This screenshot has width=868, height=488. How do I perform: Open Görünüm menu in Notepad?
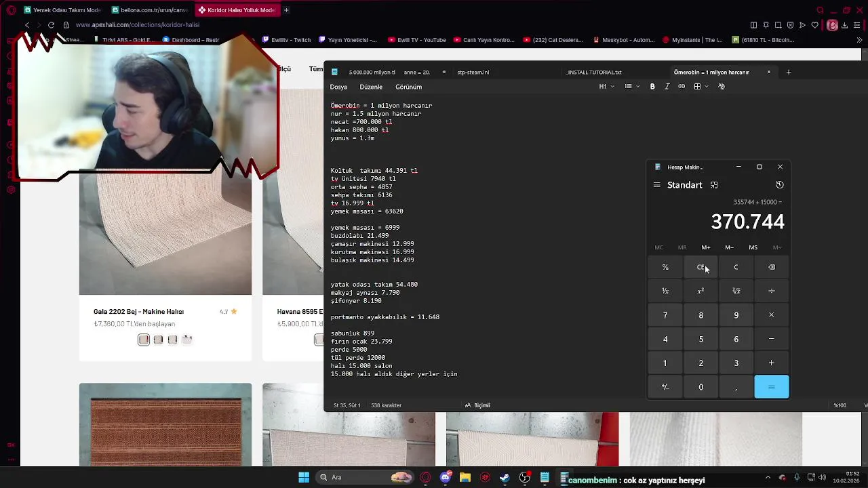(408, 87)
